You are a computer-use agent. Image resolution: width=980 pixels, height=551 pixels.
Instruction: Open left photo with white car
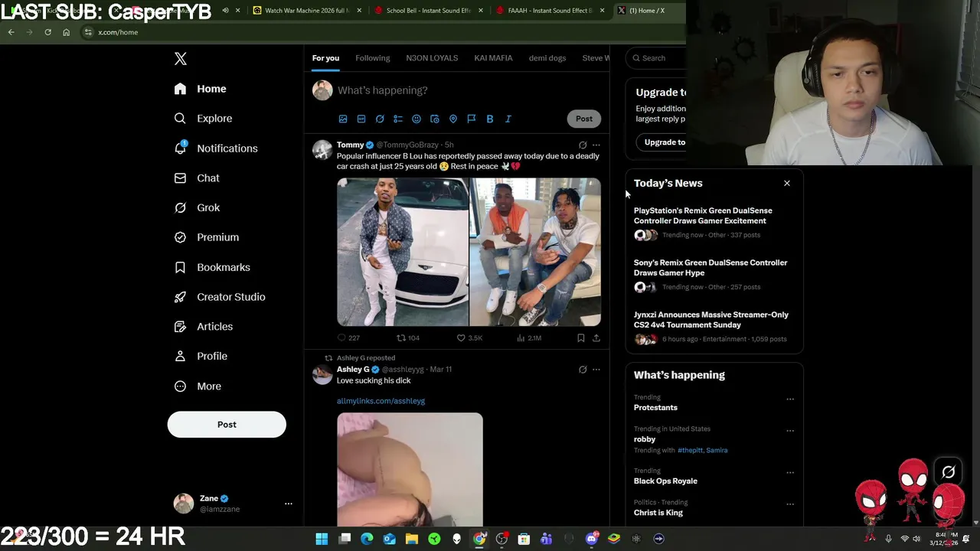[x=403, y=253]
